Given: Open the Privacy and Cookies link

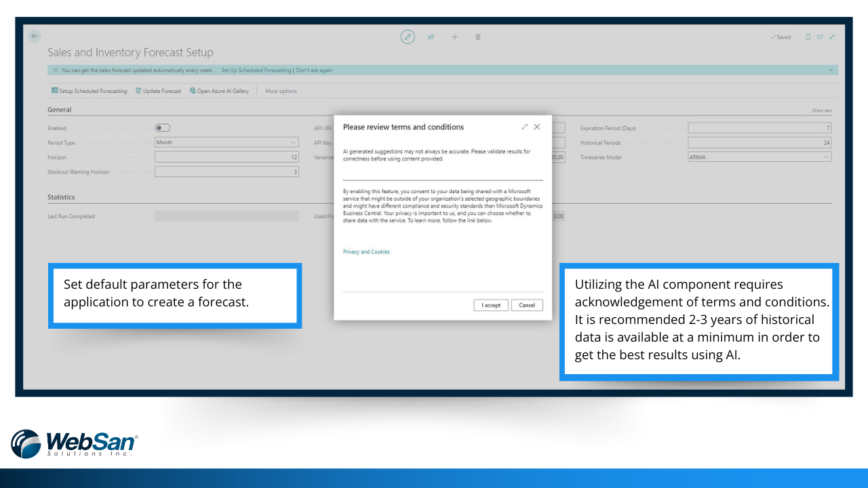Looking at the screenshot, I should point(366,251).
